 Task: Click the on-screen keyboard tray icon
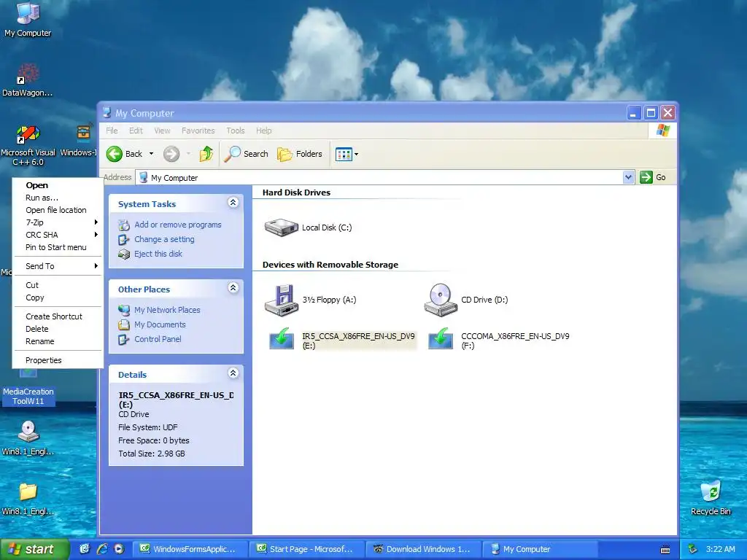665,550
